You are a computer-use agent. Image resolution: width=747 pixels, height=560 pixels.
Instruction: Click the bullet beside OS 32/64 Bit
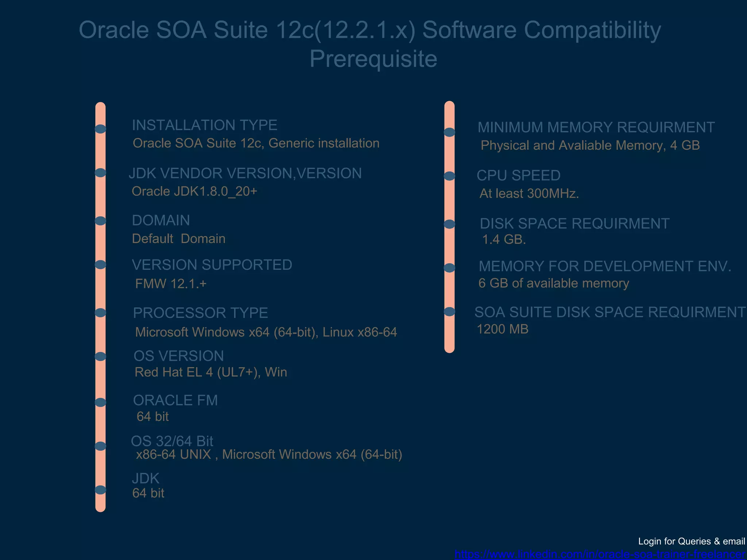pos(100,446)
